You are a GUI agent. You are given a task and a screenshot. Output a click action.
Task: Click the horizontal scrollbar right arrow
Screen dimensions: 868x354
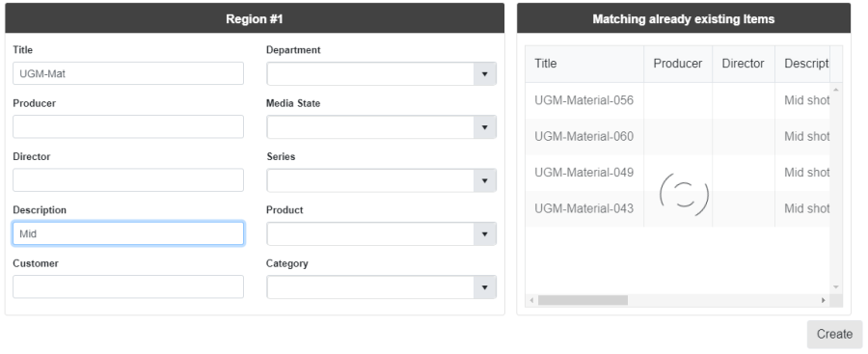(824, 300)
